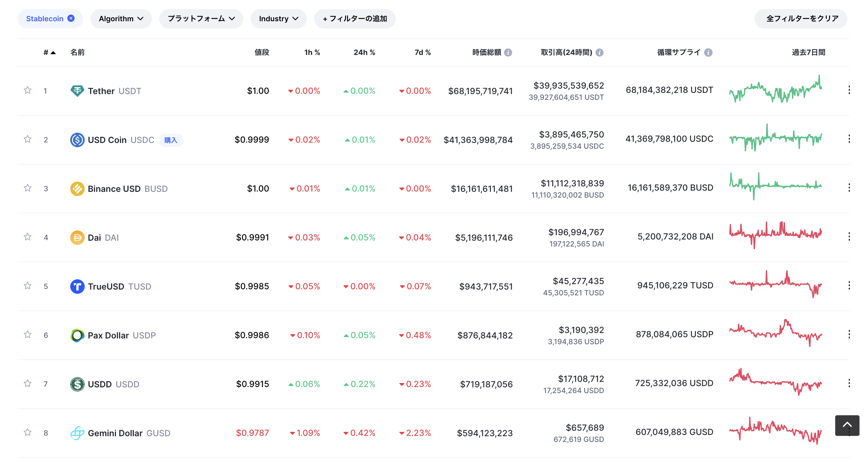The height and width of the screenshot is (462, 868).
Task: Open the USD Coin USDC detail page
Action: [x=121, y=140]
